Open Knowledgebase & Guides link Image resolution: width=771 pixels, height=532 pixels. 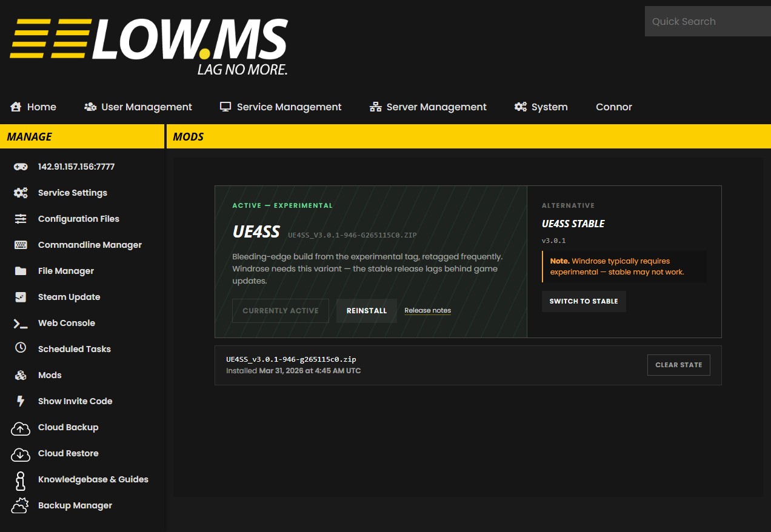(x=93, y=479)
